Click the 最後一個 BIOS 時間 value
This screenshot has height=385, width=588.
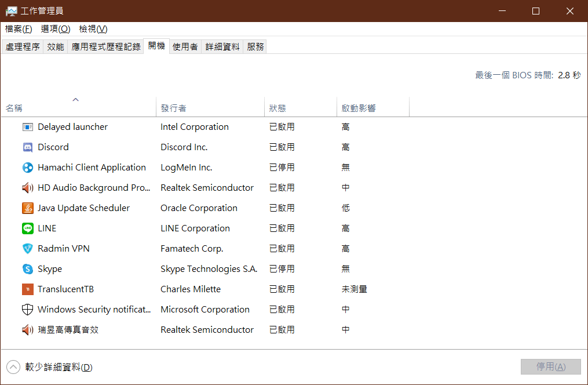[x=569, y=75]
